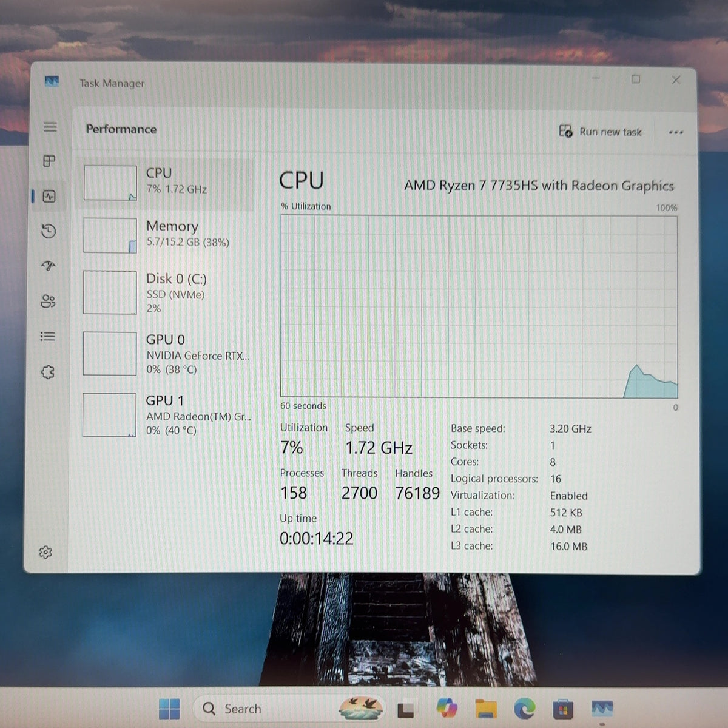Image resolution: width=728 pixels, height=728 pixels.
Task: Open the Task Manager hamburger navigation menu
Action: pyautogui.click(x=50, y=127)
